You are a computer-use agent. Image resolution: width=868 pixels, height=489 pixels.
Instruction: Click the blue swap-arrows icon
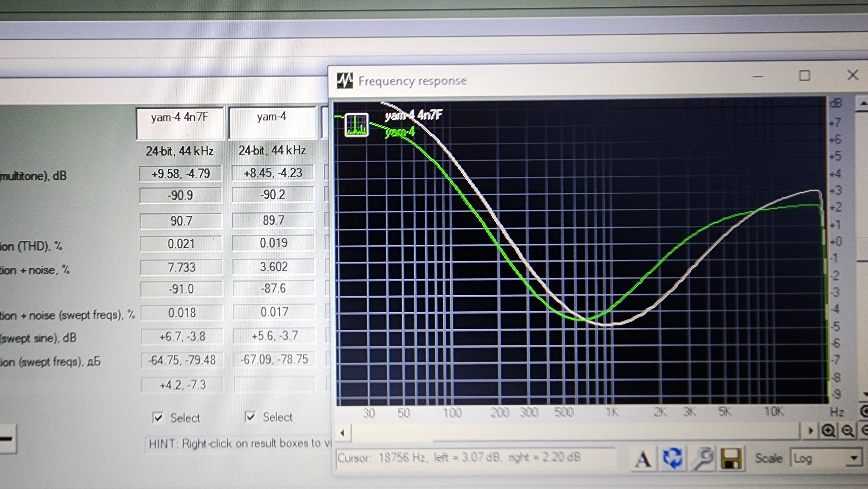[672, 458]
